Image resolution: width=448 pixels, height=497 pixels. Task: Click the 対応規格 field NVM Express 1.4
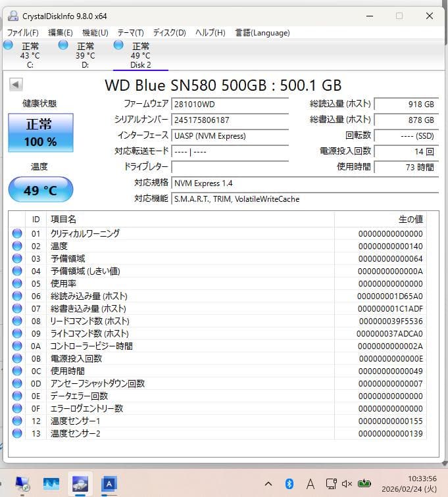(x=305, y=183)
